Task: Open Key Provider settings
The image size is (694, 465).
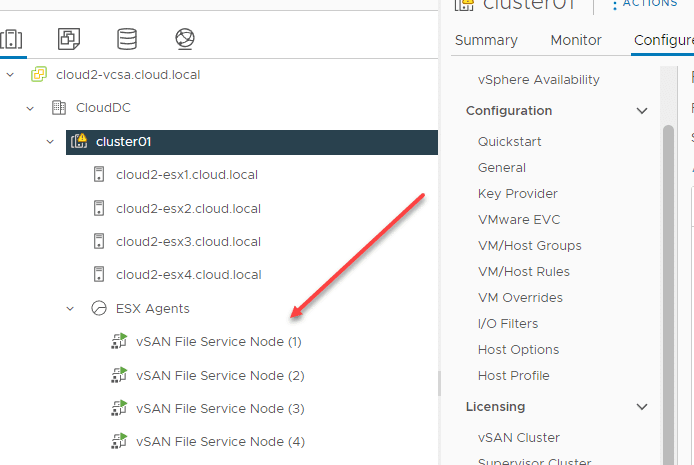Action: click(x=517, y=194)
